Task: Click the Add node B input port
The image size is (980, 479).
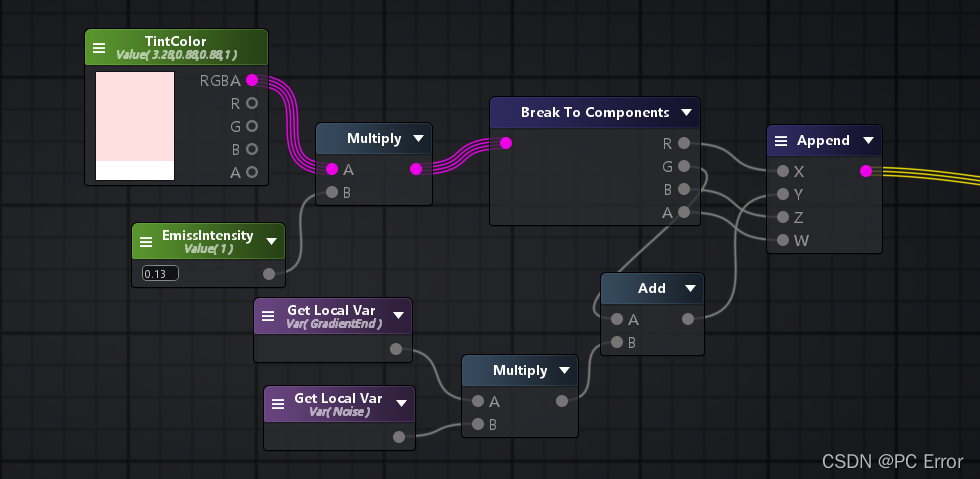Action: 617,342
